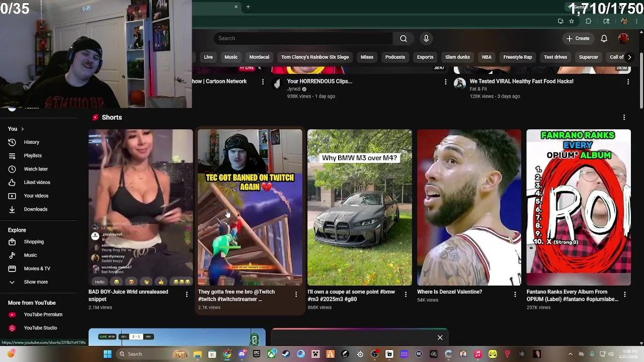Show hidden system tray icons
This screenshot has width=644, height=362.
pos(570,354)
